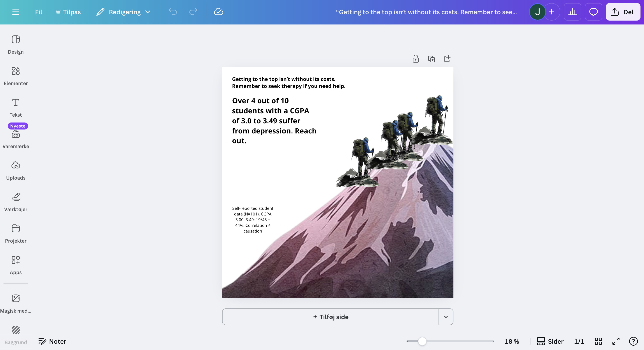Open the hamburger menu
Screen dimensions: 644x350
click(16, 12)
